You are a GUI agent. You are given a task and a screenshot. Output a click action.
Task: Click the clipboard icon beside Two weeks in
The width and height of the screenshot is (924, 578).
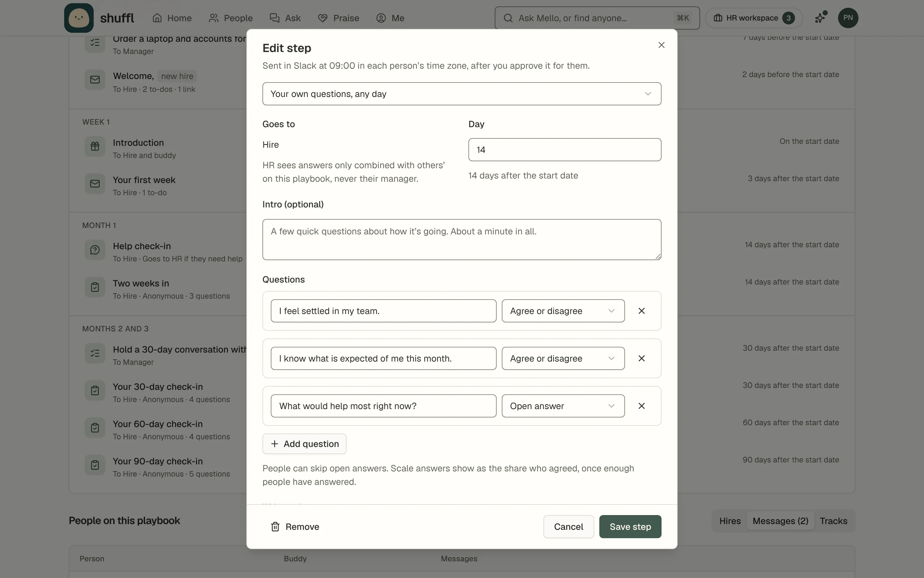pos(95,287)
